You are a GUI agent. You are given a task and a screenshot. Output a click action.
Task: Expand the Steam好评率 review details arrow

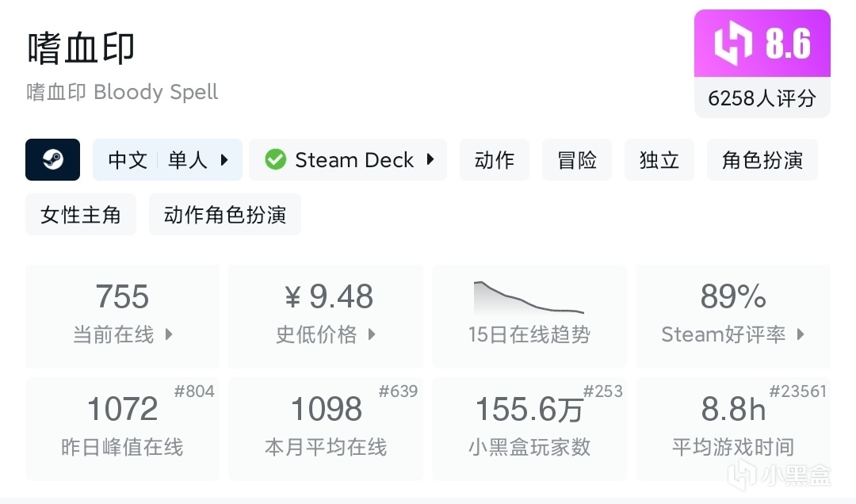(801, 334)
